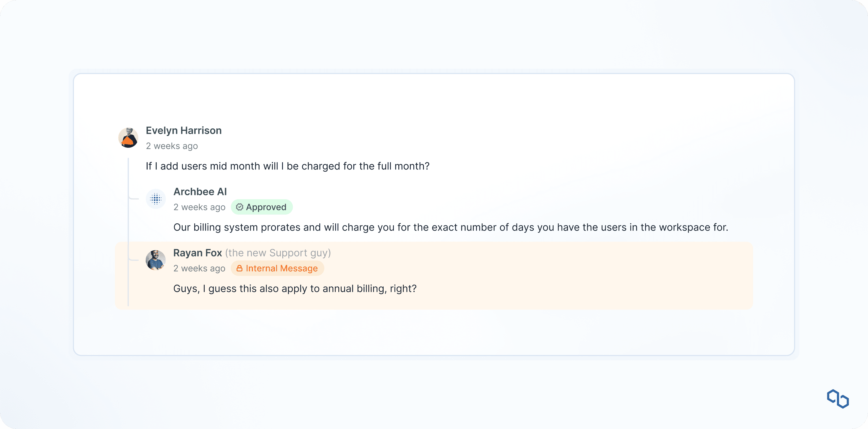The height and width of the screenshot is (429, 868).
Task: Open the Archbee AI author name
Action: (x=200, y=191)
